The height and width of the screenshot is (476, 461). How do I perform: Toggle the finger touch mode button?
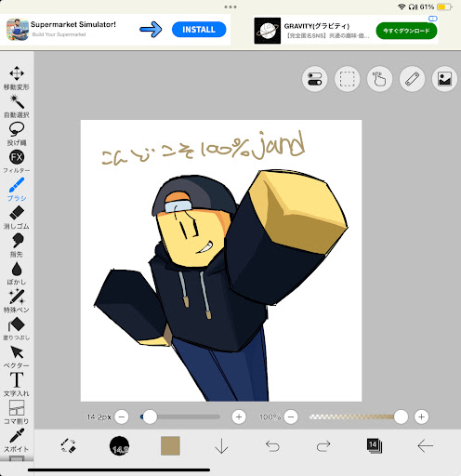379,79
